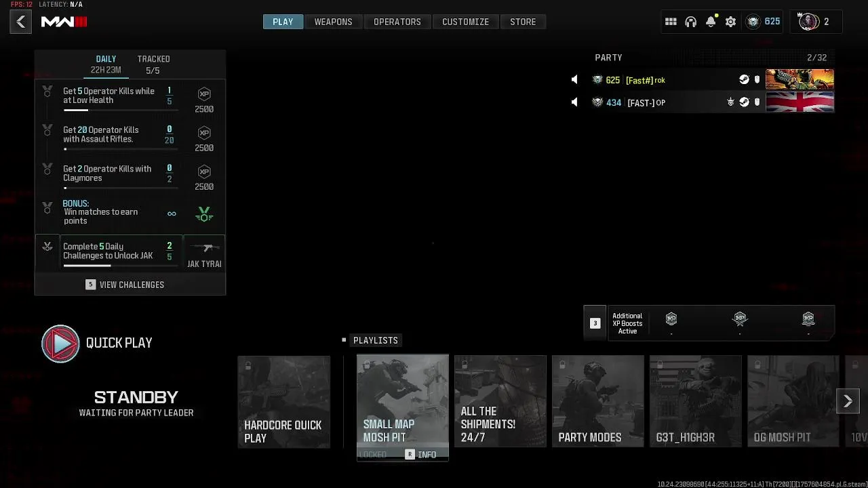This screenshot has width=868, height=488.
Task: Click the first XP boost token icon
Action: tap(671, 319)
